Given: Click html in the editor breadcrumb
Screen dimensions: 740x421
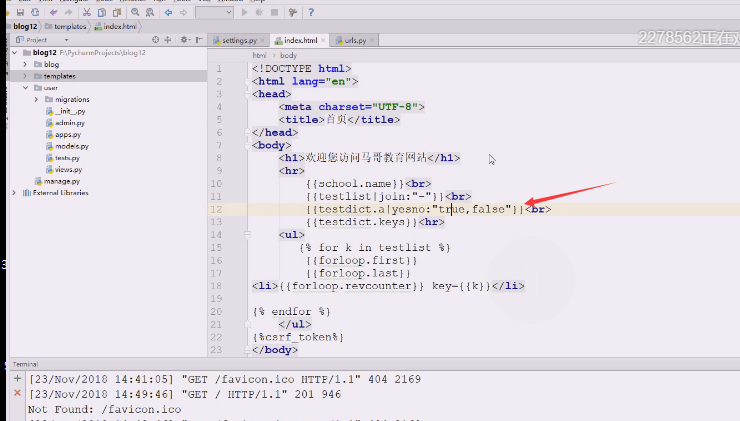Looking at the screenshot, I should [x=259, y=55].
